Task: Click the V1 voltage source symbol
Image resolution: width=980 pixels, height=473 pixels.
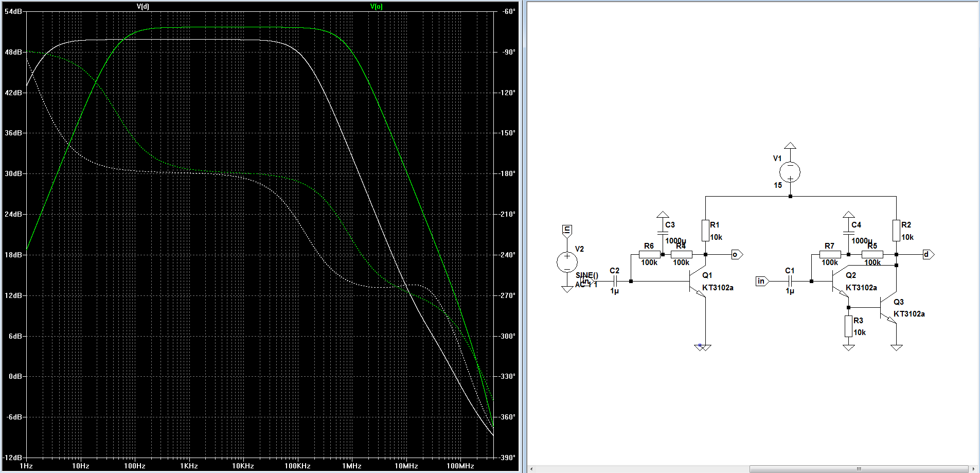Action: coord(790,172)
